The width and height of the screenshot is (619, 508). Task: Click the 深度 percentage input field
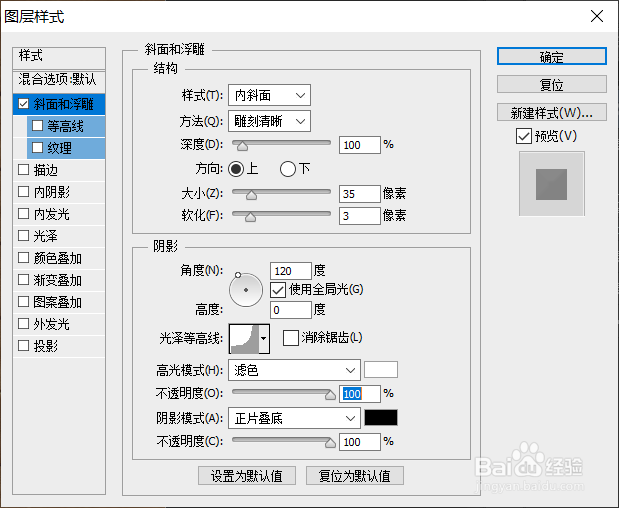[x=360, y=145]
